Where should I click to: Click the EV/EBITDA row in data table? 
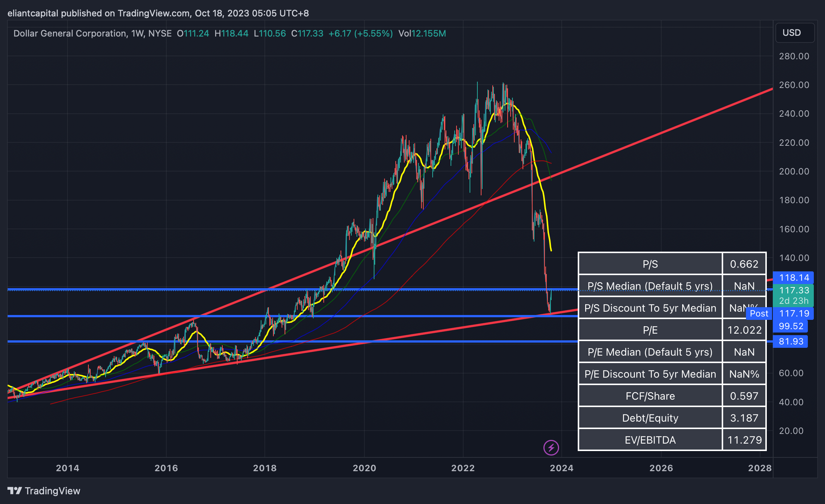click(x=650, y=440)
